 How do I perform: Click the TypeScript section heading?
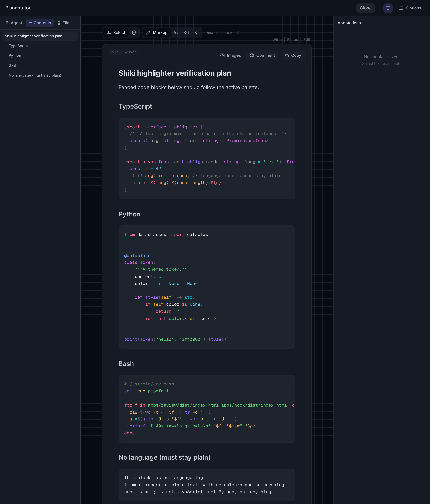pyautogui.click(x=135, y=106)
